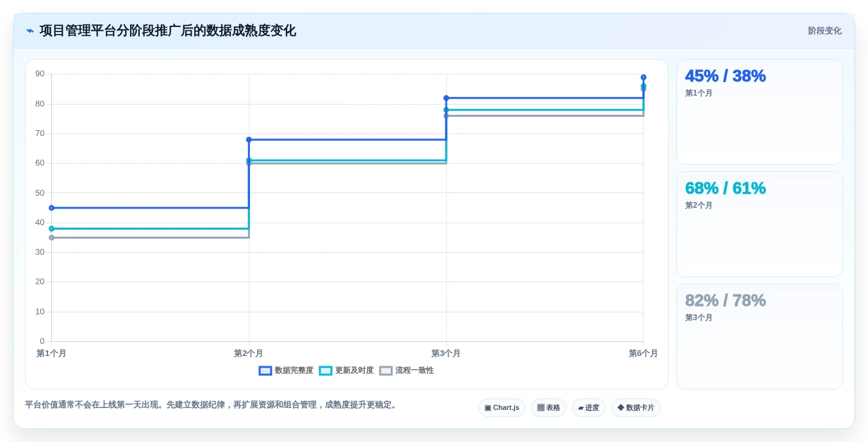Click the gray data point at 第1个月 (35)
Screen dimensions: 868x442
point(52,237)
